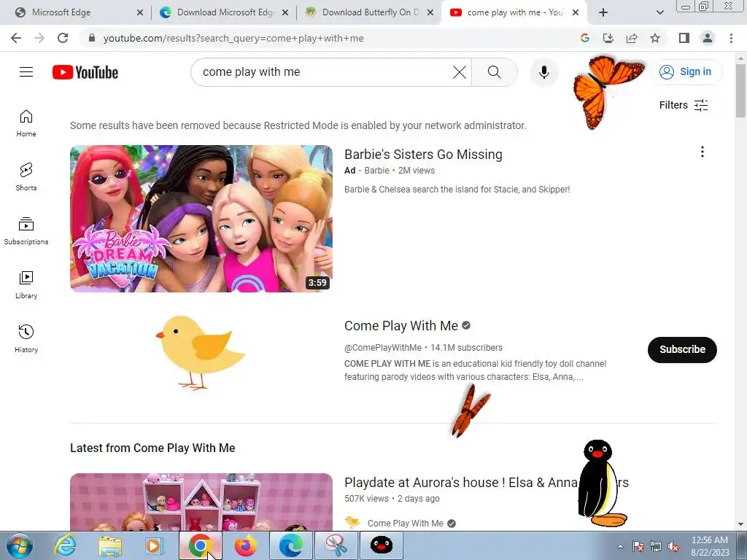Toggle the browser side panel

[684, 38]
